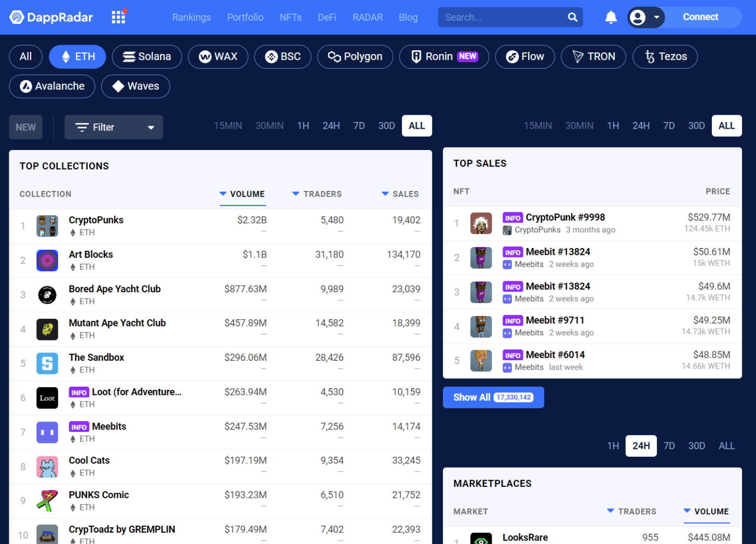Filter by All chains
This screenshot has height=544, width=756.
pyautogui.click(x=25, y=57)
